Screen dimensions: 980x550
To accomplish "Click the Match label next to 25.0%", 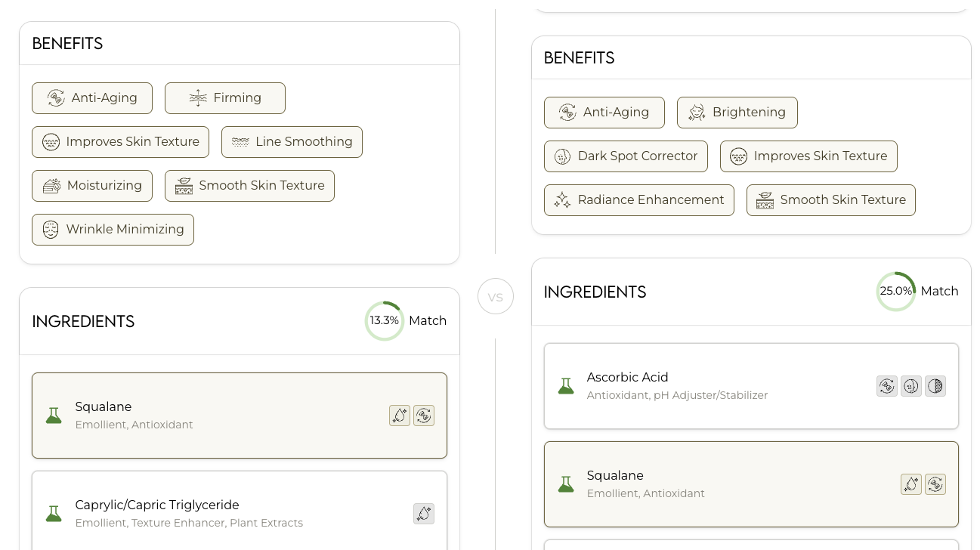I will coord(939,291).
